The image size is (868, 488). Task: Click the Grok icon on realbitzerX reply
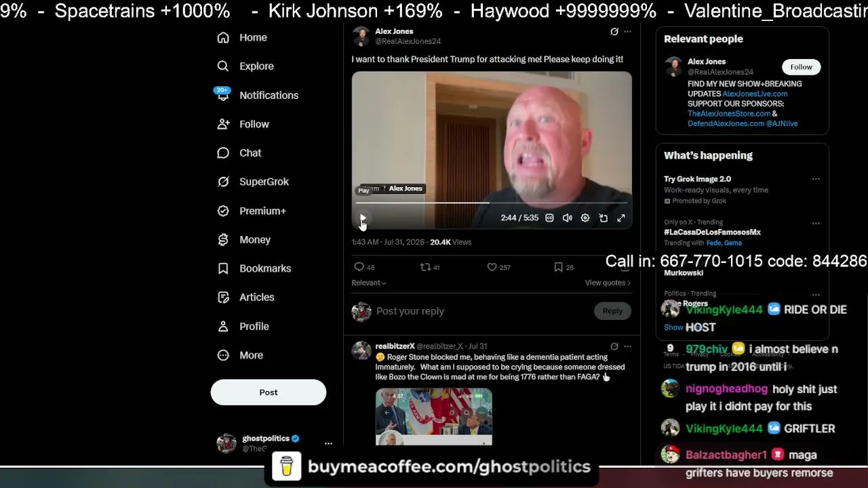pyautogui.click(x=614, y=346)
